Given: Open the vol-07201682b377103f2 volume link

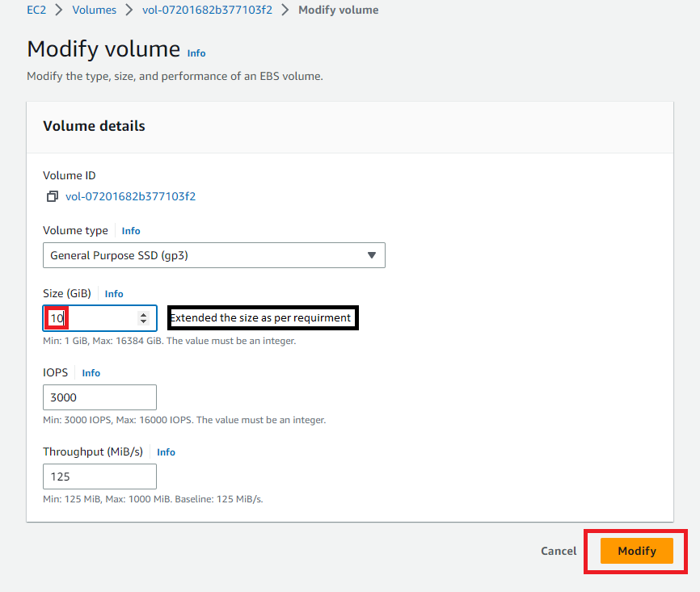Looking at the screenshot, I should click(129, 196).
